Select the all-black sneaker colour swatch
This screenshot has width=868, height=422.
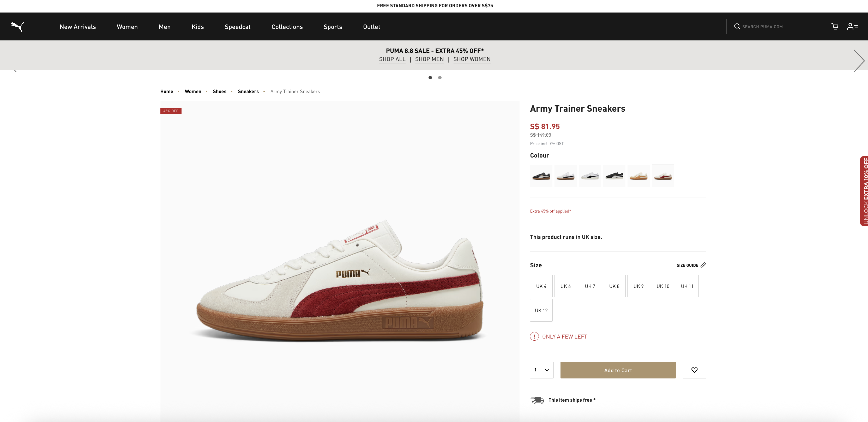click(x=614, y=176)
